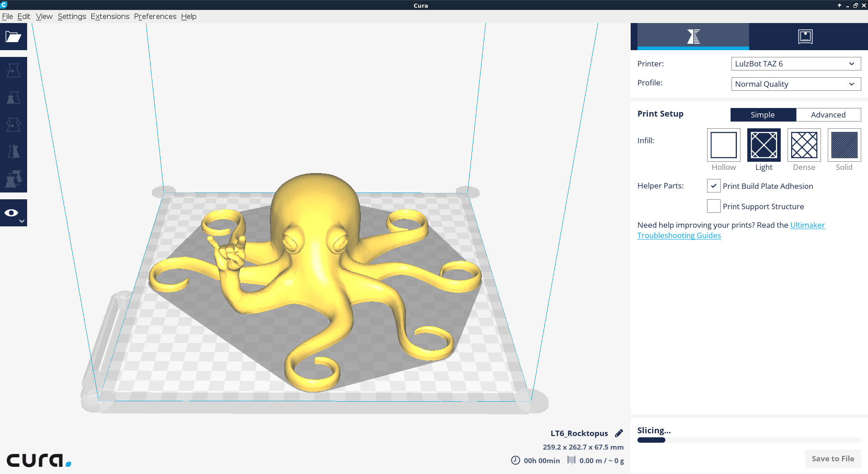The image size is (868, 474).
Task: Click the Save to File button
Action: click(x=833, y=459)
